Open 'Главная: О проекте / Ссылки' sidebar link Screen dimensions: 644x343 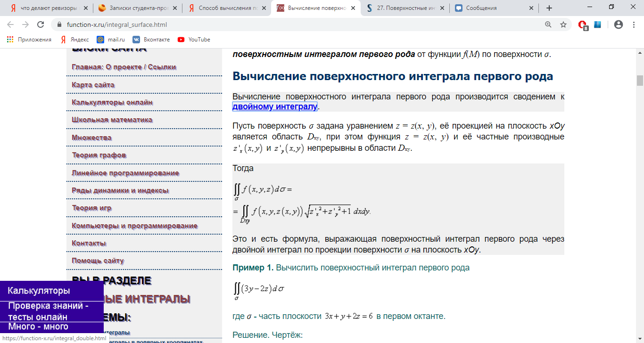pyautogui.click(x=124, y=67)
